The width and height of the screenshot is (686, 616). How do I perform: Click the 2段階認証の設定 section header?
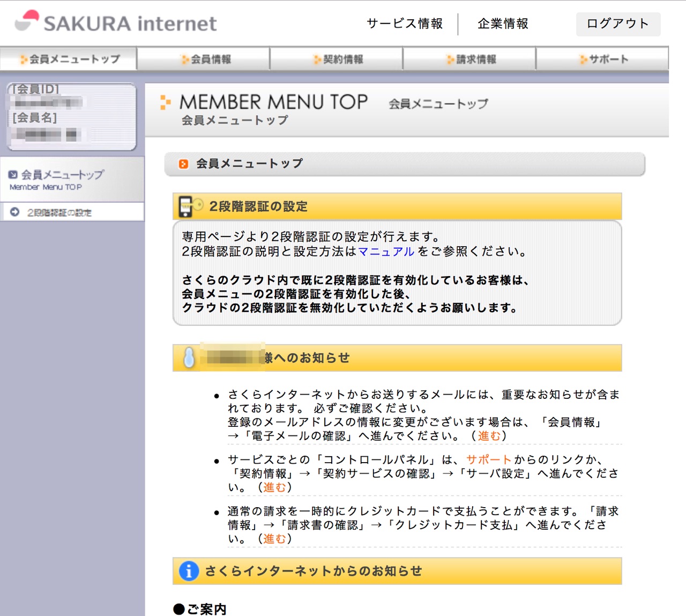click(x=397, y=206)
